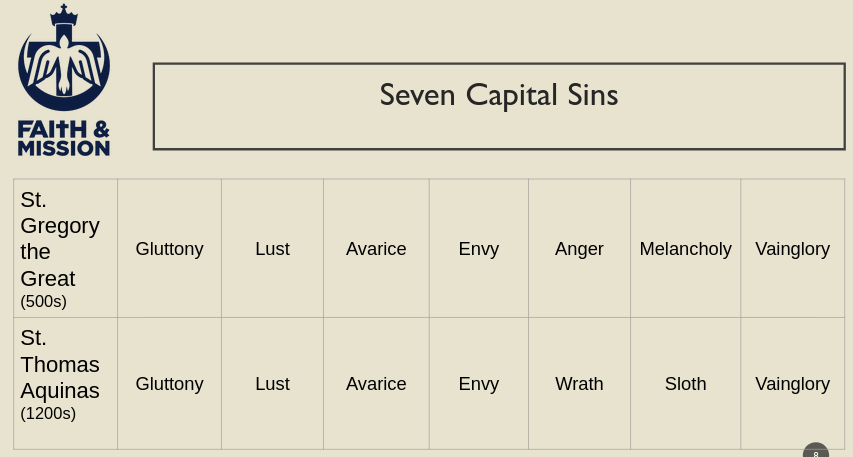Select Lust in St. Gregory's row
This screenshot has width=853, height=457.
tap(272, 249)
